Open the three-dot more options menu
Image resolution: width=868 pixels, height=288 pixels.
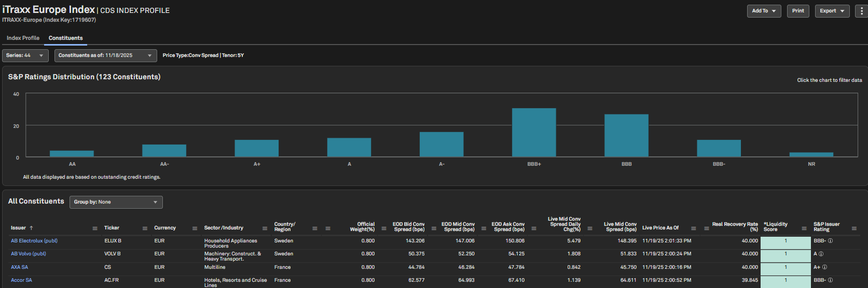pyautogui.click(x=862, y=11)
